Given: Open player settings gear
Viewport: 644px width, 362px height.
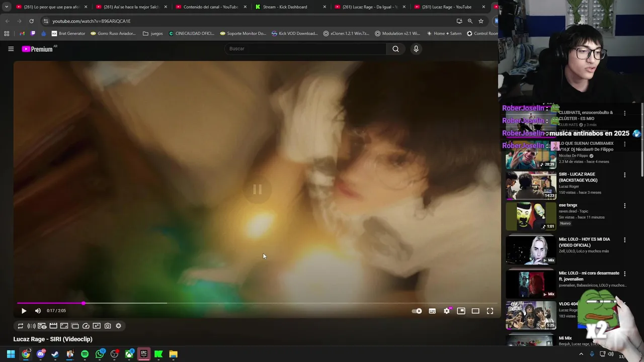Looking at the screenshot, I should coord(447,311).
